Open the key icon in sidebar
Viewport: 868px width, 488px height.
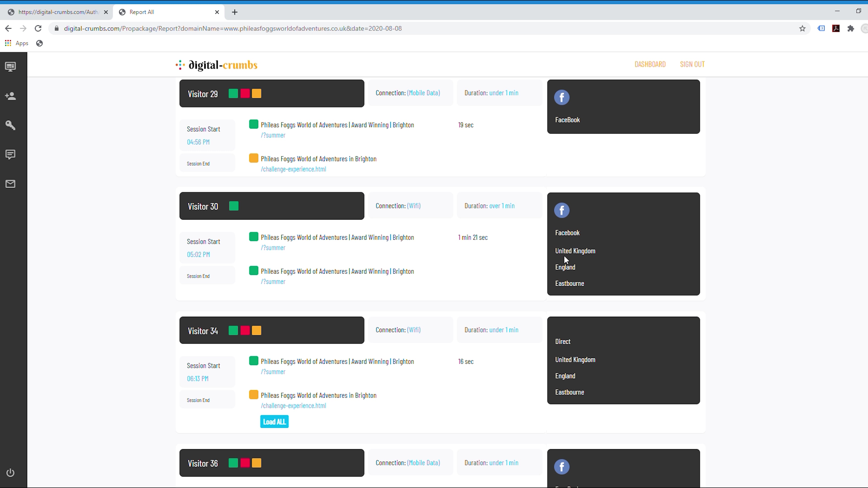click(10, 125)
